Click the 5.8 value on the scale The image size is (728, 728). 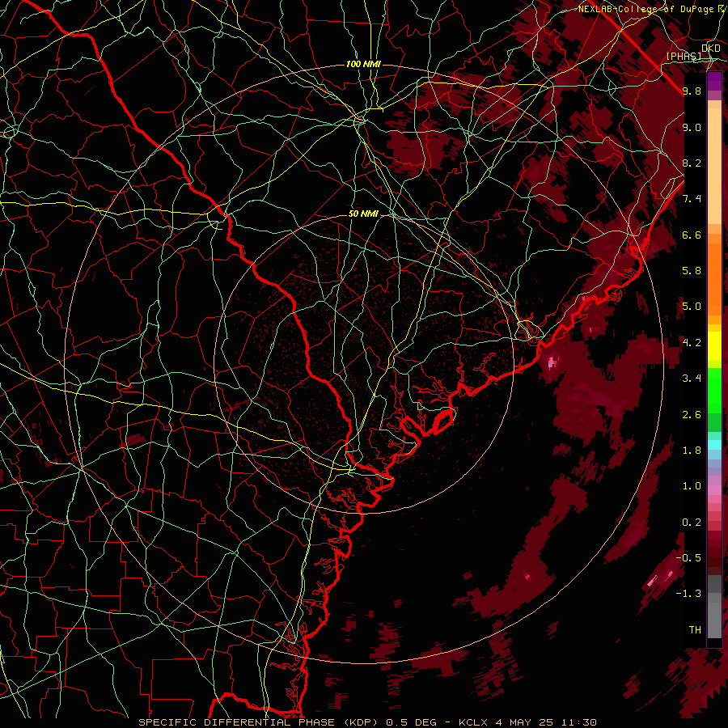[692, 271]
